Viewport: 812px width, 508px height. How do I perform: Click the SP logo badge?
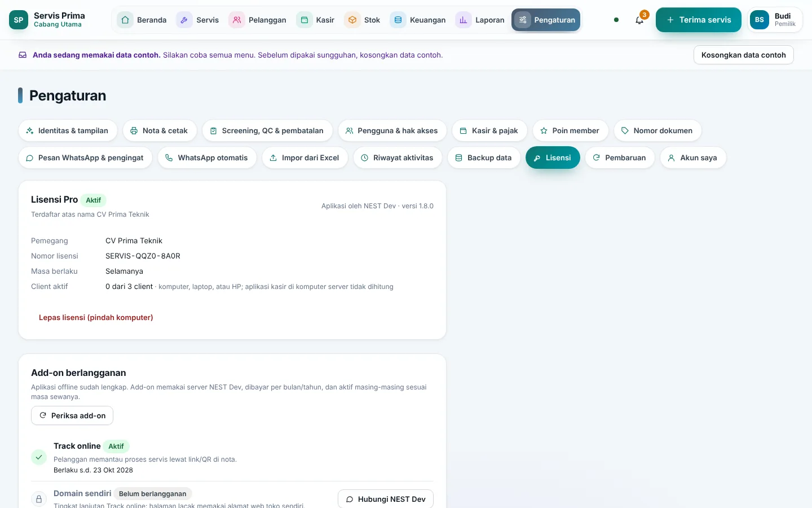19,20
